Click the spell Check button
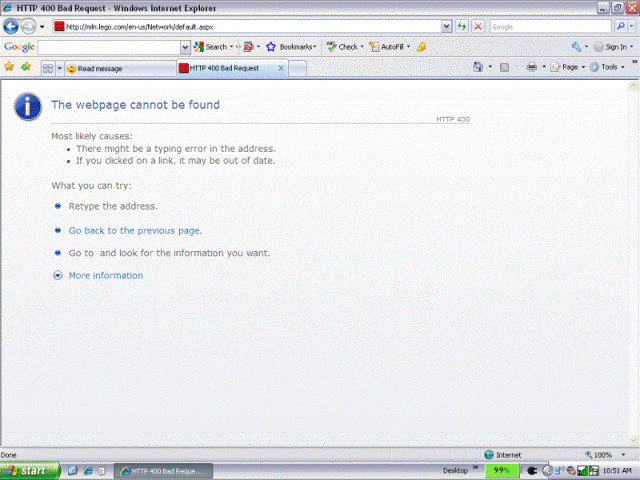Screen dimensions: 640x480 (x=343, y=47)
